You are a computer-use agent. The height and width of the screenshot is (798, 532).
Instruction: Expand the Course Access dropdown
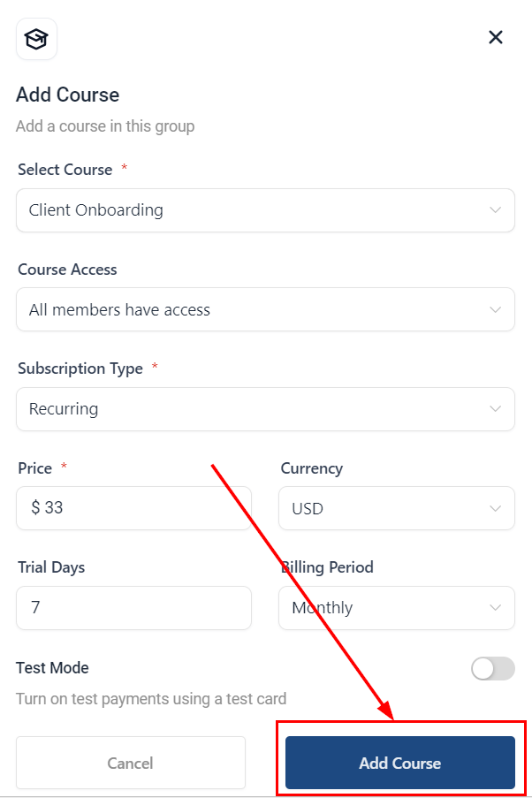264,309
